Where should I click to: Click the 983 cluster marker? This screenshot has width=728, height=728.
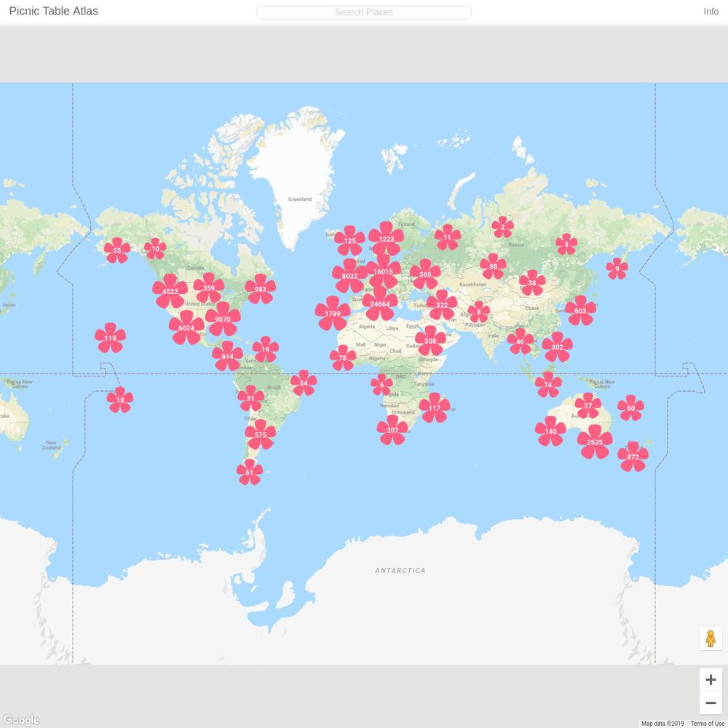click(x=261, y=289)
